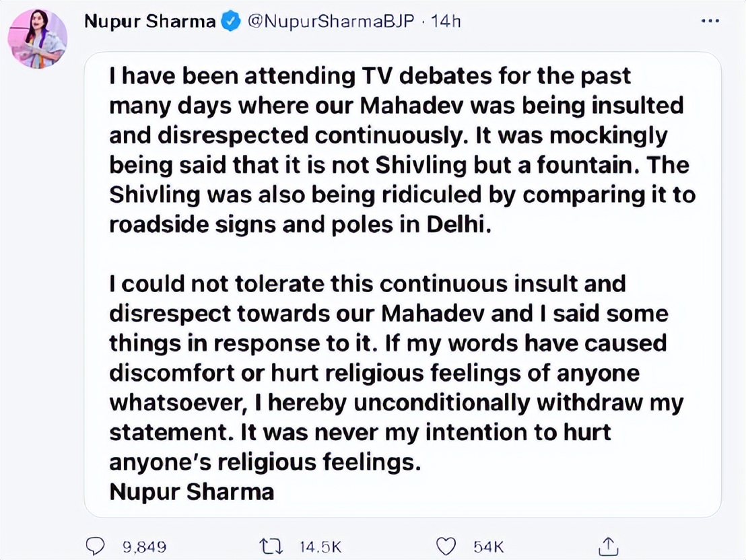The height and width of the screenshot is (560, 746).
Task: Click the Nupur Sharma signature in the statement
Action: click(x=192, y=492)
